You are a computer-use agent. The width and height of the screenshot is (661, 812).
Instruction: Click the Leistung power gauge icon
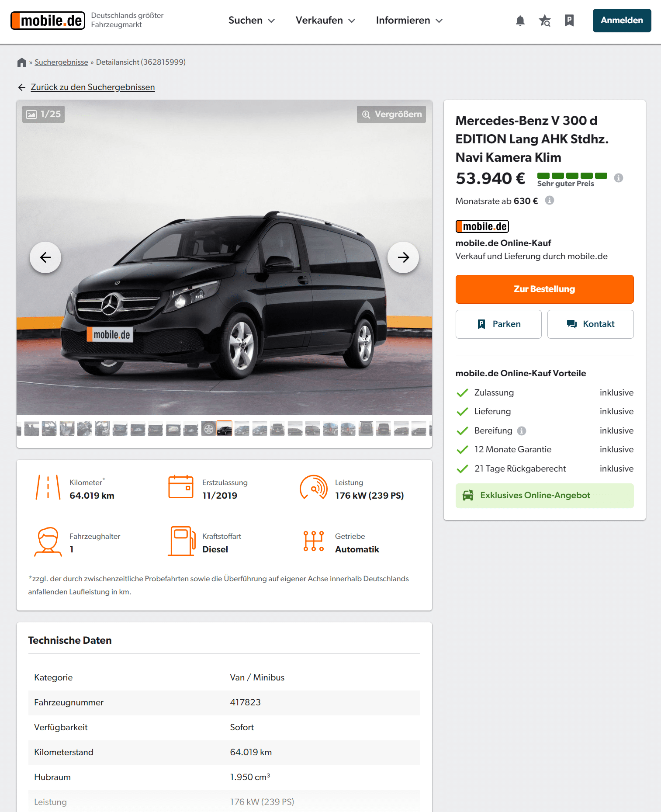pos(314,487)
